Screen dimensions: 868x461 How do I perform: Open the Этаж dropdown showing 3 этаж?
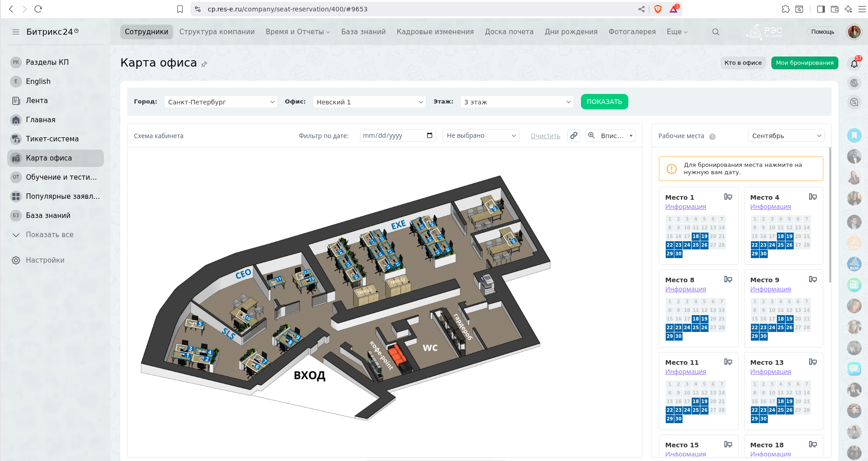517,102
